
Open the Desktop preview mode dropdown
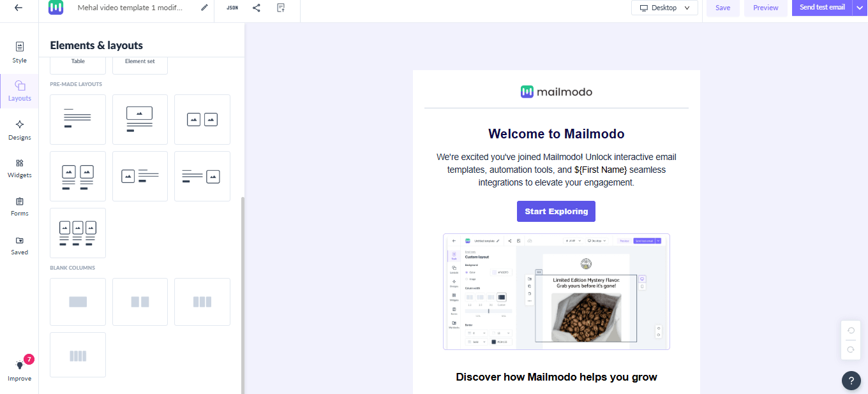coord(664,8)
